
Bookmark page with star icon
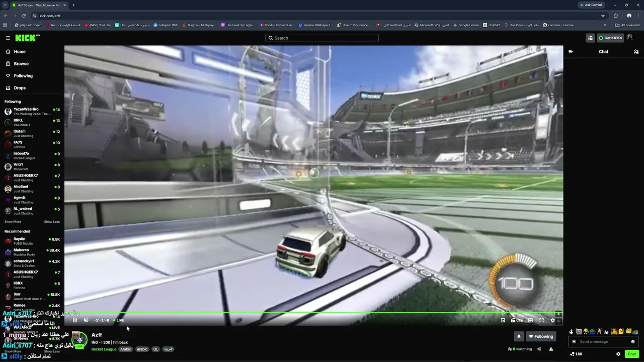(x=603, y=16)
